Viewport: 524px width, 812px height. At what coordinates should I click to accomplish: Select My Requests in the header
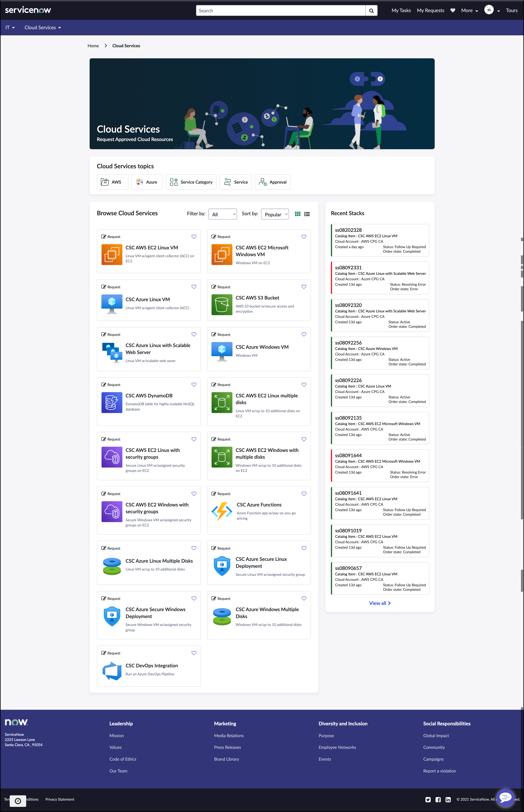pos(430,10)
